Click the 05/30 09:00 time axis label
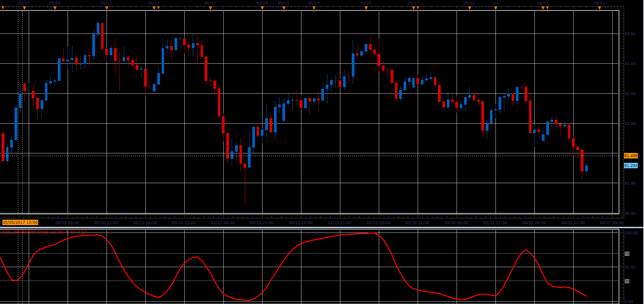The width and height of the screenshot is (644, 304). click(456, 223)
